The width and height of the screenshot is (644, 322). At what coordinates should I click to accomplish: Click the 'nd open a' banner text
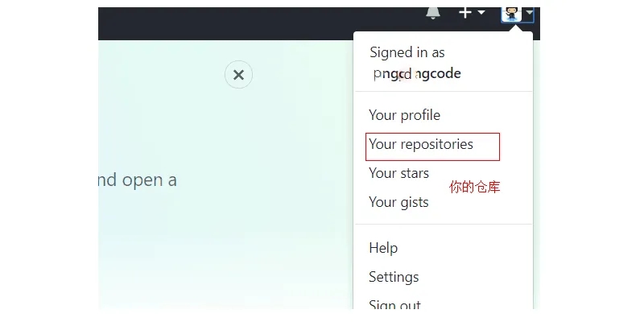pos(138,180)
